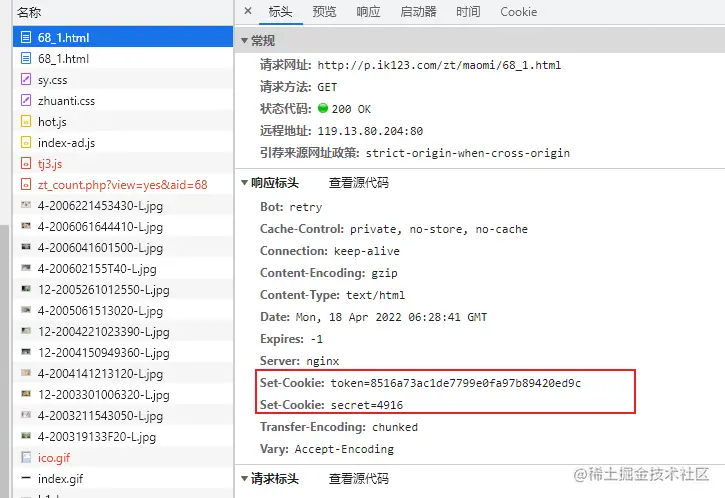Select the 12-2005261012550-L.jpg request
The image size is (725, 498).
click(x=123, y=289)
